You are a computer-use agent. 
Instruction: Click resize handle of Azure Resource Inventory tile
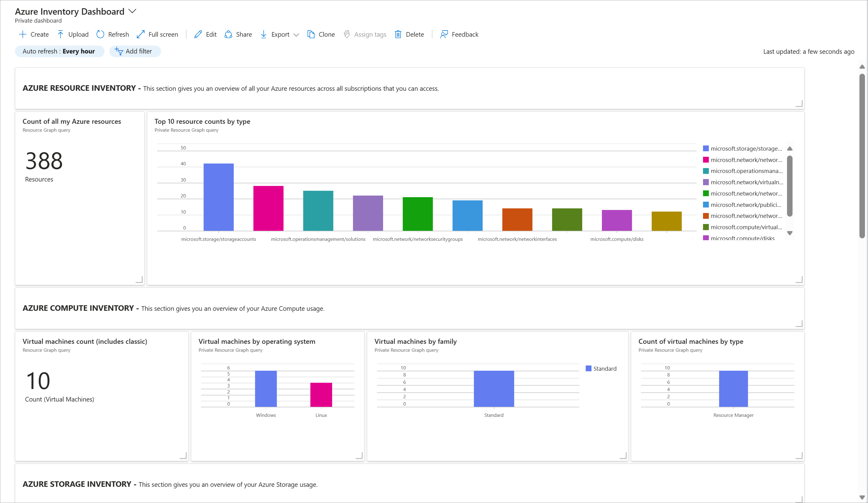(800, 104)
